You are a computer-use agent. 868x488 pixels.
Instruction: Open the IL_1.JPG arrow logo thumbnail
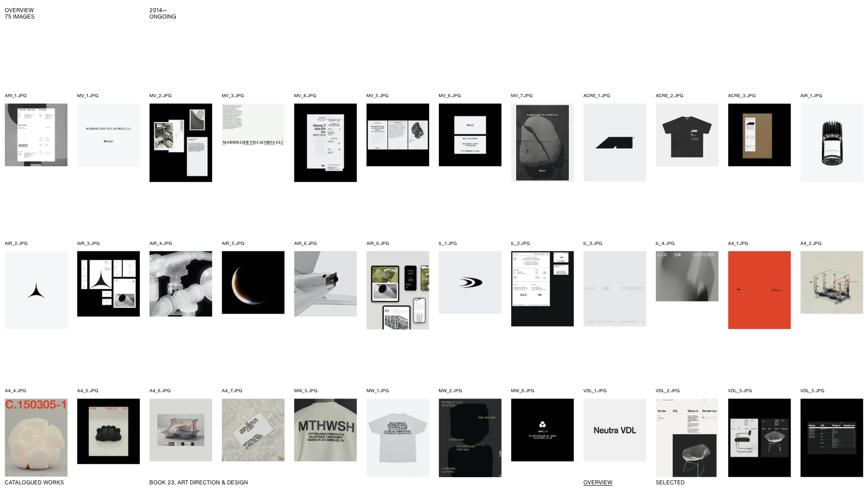pyautogui.click(x=470, y=282)
